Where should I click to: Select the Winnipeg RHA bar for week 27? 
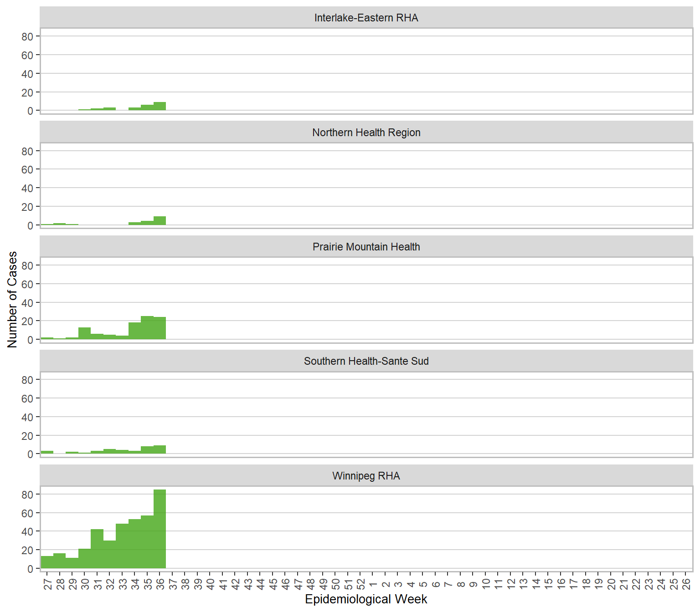tap(47, 562)
